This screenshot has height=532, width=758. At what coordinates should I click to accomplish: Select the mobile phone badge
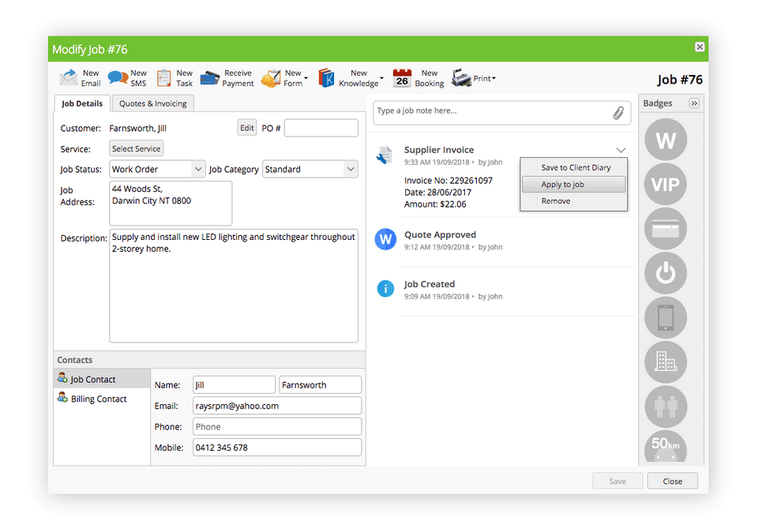(x=665, y=317)
